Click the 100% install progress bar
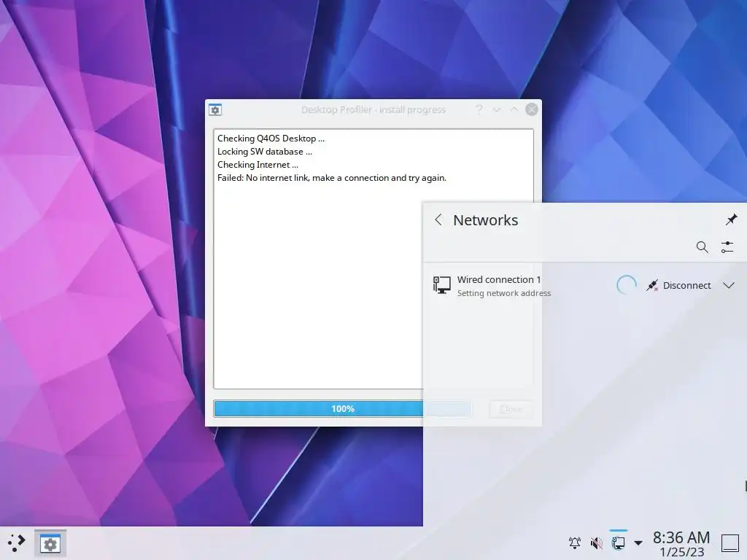The width and height of the screenshot is (747, 560). [x=343, y=408]
